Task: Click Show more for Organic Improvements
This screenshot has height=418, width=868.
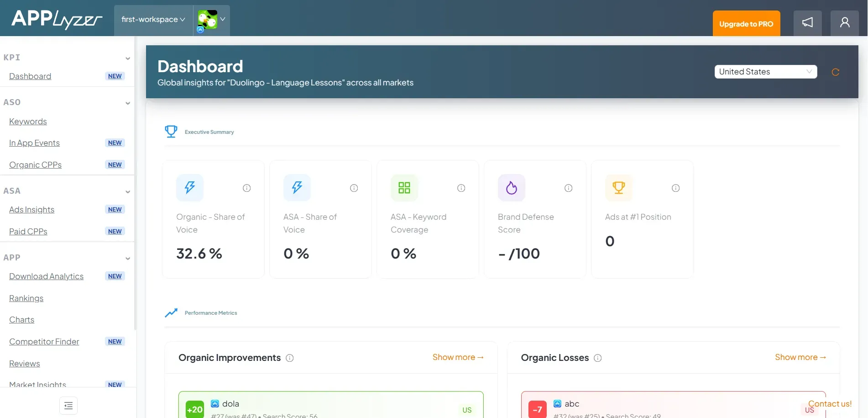Action: 458,357
